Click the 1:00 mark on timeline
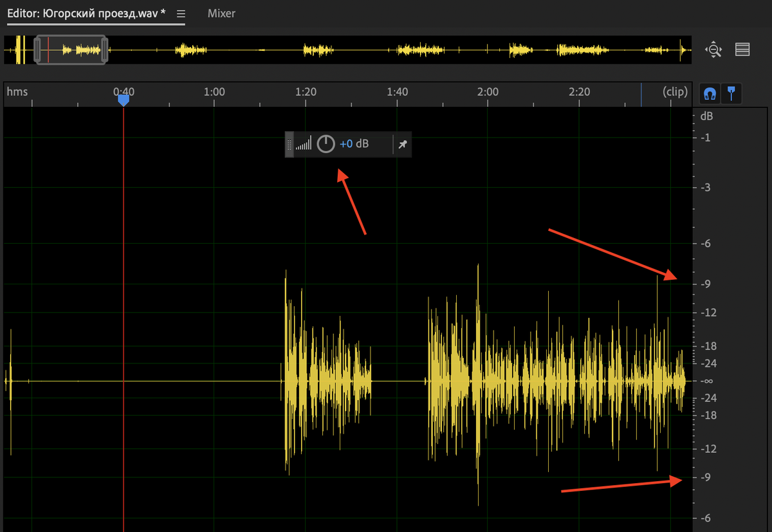The height and width of the screenshot is (532, 772). point(214,92)
